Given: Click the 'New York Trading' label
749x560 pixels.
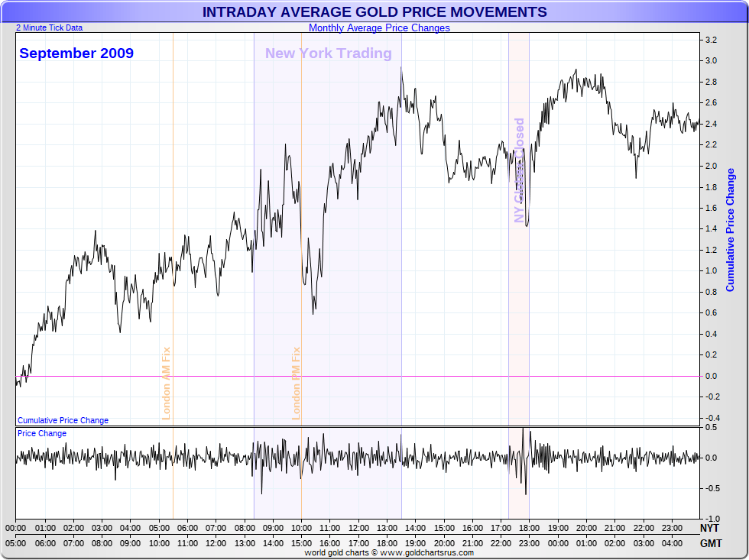Looking at the screenshot, I should (x=329, y=53).
